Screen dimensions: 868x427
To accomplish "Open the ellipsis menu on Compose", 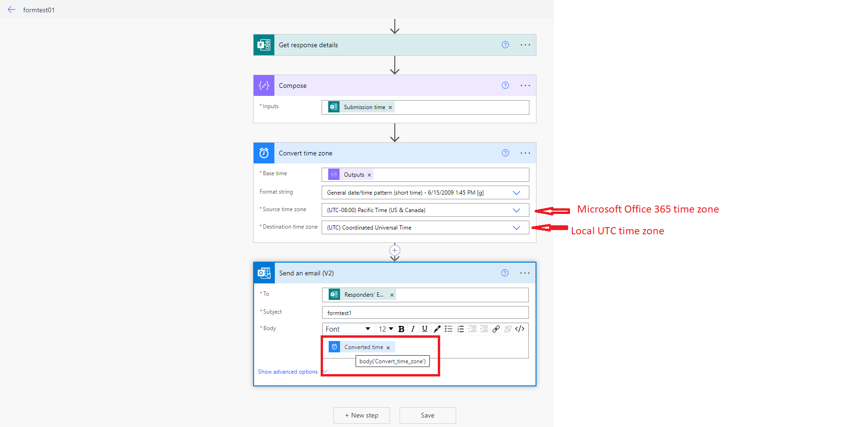I will pyautogui.click(x=525, y=85).
